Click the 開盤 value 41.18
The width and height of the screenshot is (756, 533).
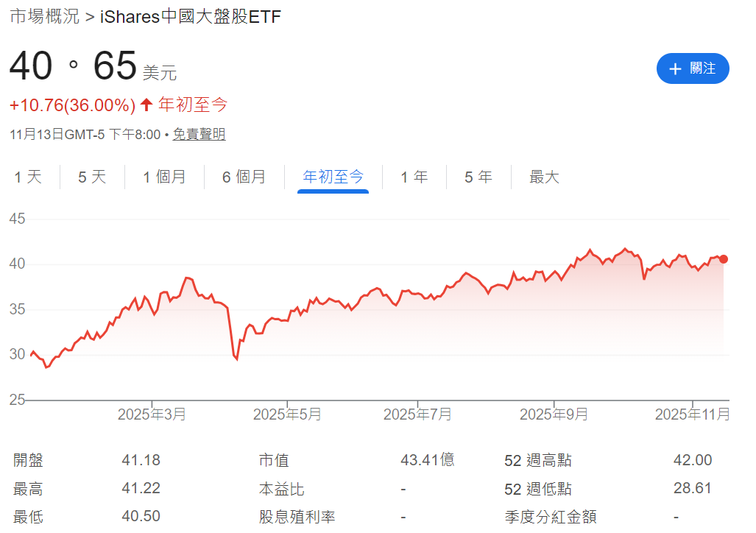tap(140, 459)
